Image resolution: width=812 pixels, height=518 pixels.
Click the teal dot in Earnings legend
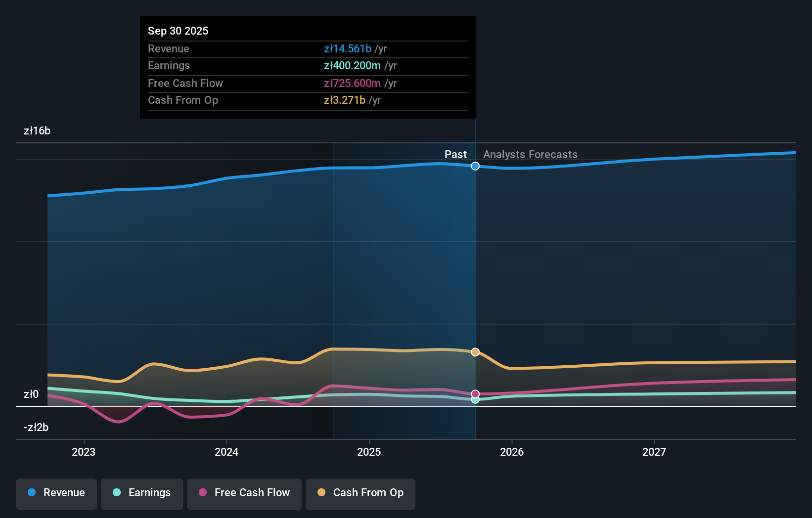click(117, 493)
